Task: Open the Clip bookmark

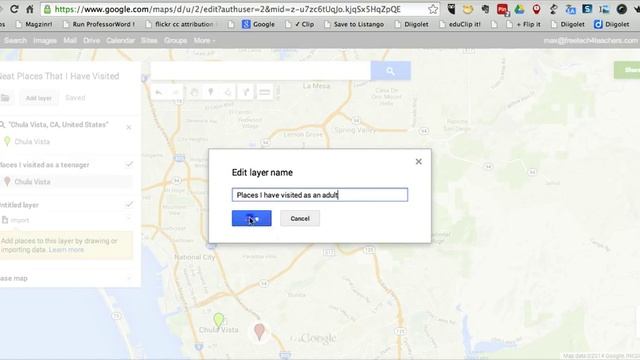Action: pyautogui.click(x=300, y=24)
